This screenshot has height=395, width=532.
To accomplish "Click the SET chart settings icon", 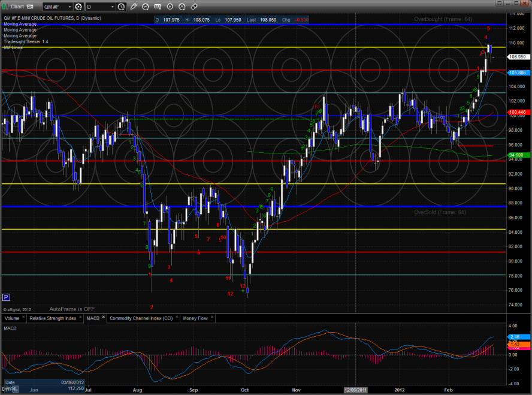I will coord(159,7).
